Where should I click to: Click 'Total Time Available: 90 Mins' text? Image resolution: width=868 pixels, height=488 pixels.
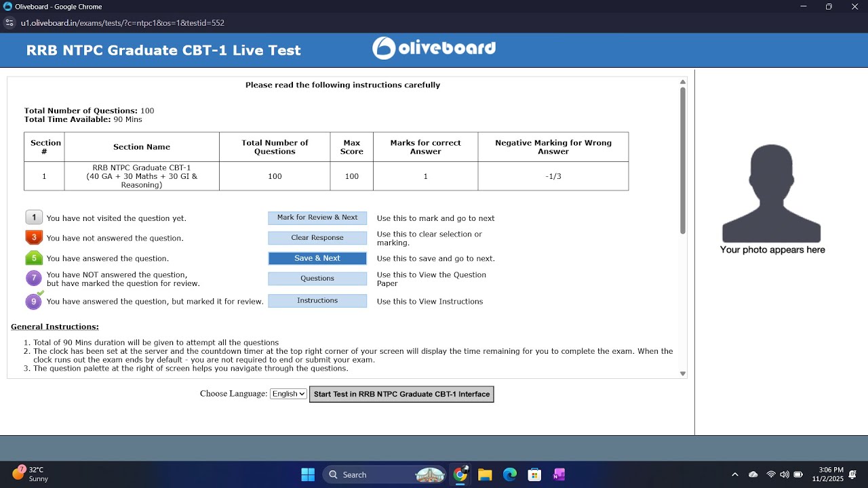83,119
